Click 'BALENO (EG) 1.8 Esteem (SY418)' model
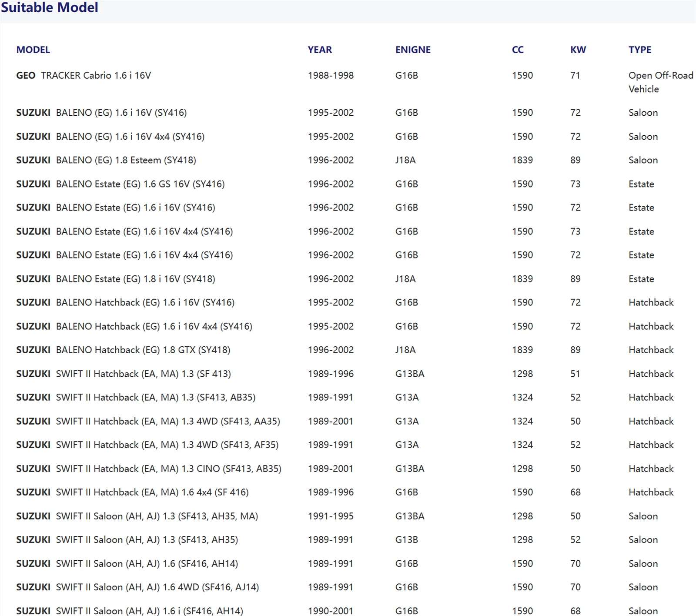Image resolution: width=696 pixels, height=616 pixels. [x=126, y=160]
